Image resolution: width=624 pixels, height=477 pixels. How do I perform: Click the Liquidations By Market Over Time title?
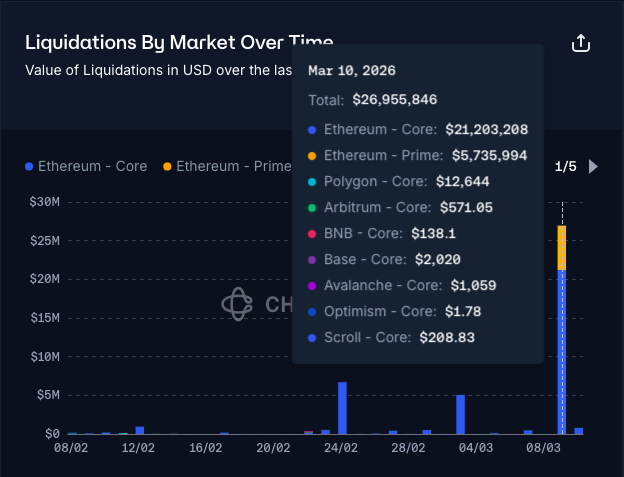pyautogui.click(x=178, y=43)
